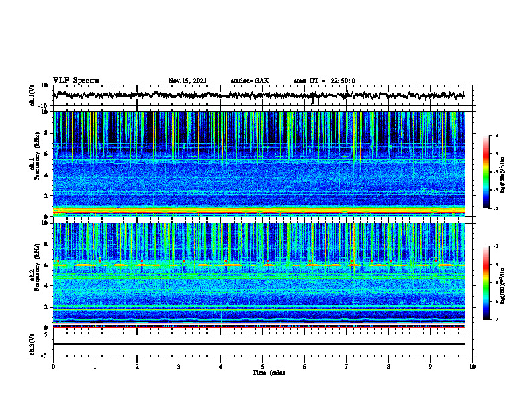Click inside the ch.1 spectrogram panel
This screenshot has height=411, width=532.
click(259, 164)
